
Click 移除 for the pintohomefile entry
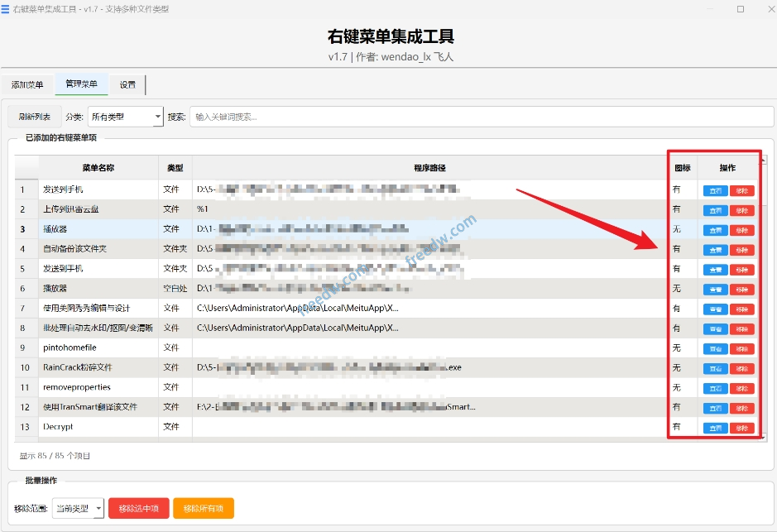pyautogui.click(x=741, y=348)
